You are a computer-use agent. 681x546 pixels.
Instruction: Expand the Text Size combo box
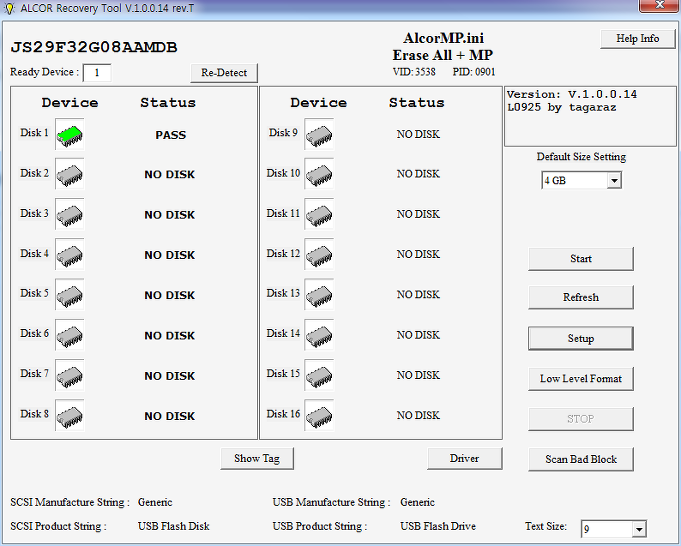(x=613, y=529)
